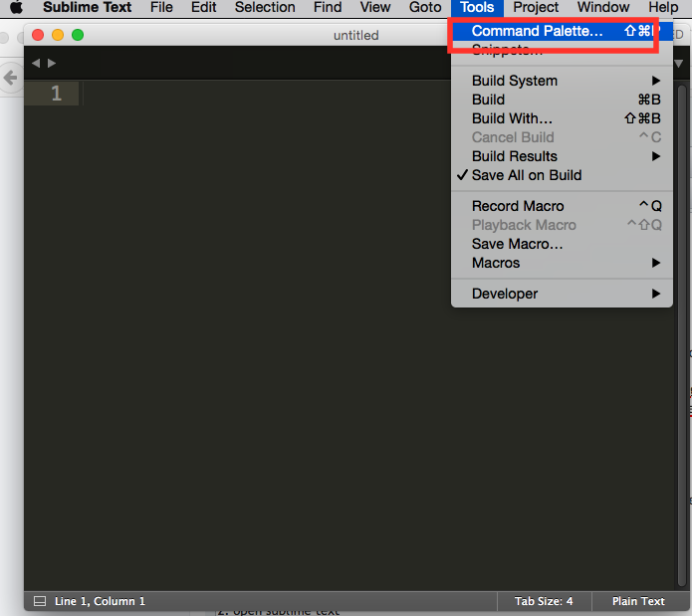
Task: Click the yellow minimize window button
Action: [58, 35]
